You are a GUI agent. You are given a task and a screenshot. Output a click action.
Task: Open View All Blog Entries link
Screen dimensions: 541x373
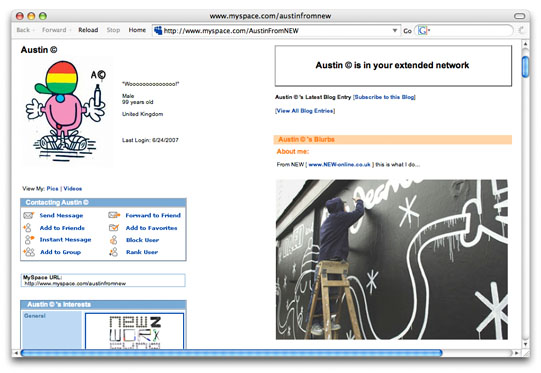(305, 111)
